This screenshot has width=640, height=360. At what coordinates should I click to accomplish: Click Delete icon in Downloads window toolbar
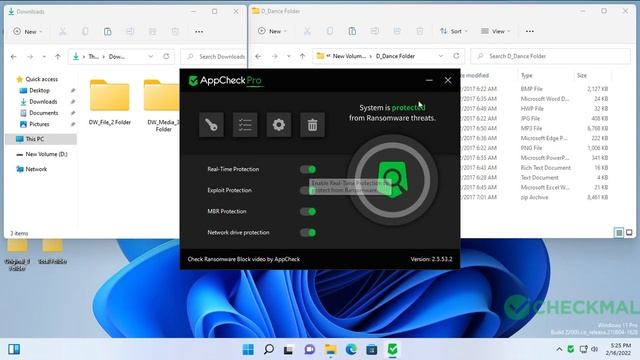(x=175, y=31)
